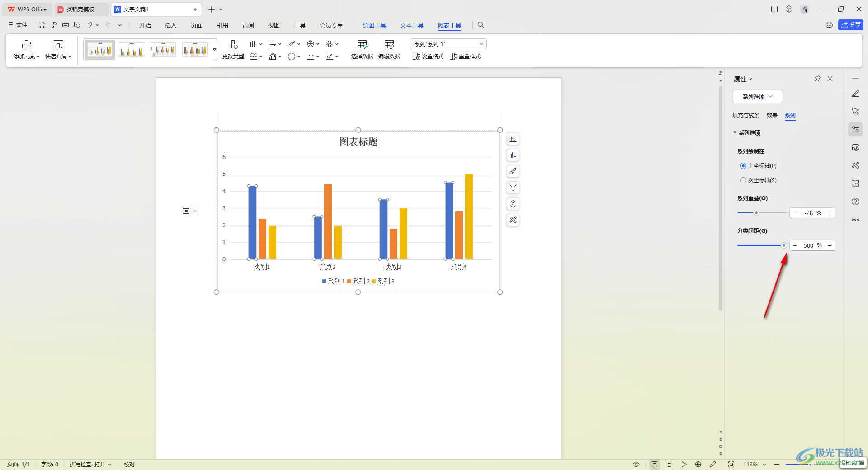Open the radar chart type dropdown
The width and height of the screenshot is (868, 470).
[x=313, y=44]
